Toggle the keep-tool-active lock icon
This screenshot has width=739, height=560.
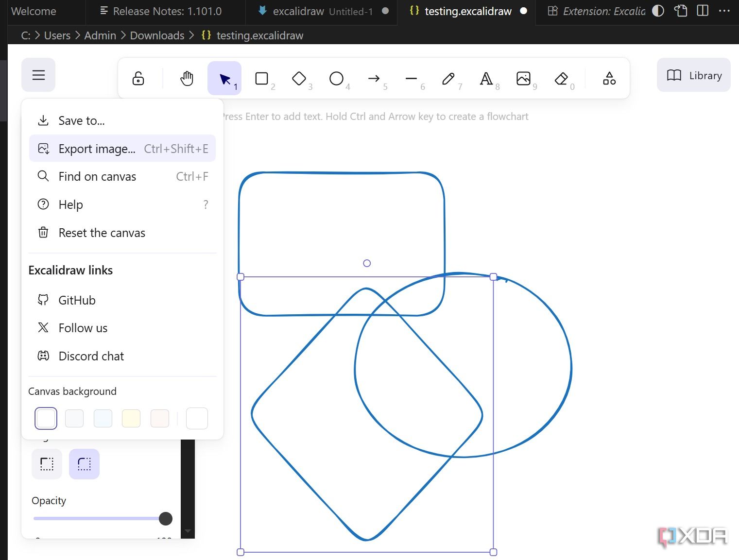coord(138,78)
